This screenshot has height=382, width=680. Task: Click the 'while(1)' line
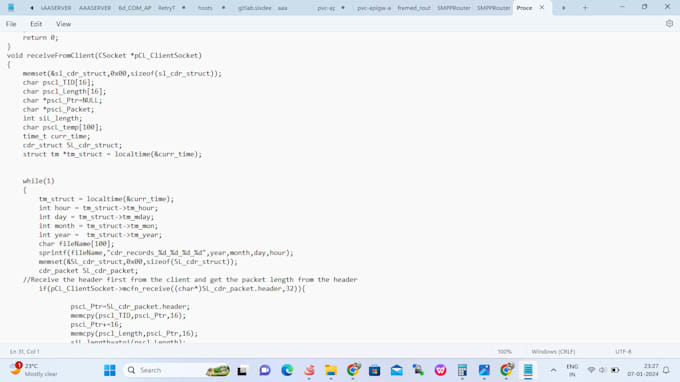tap(39, 181)
